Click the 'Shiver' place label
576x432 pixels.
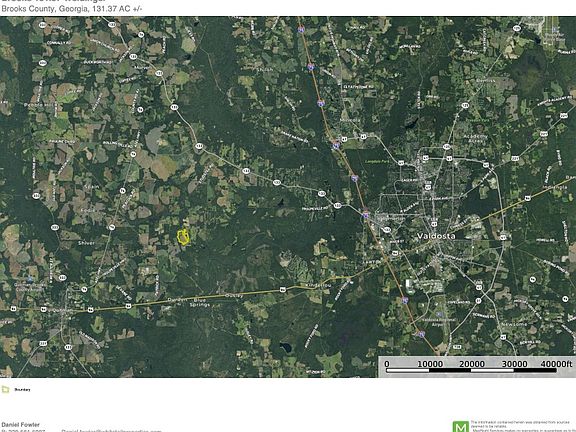[86, 243]
